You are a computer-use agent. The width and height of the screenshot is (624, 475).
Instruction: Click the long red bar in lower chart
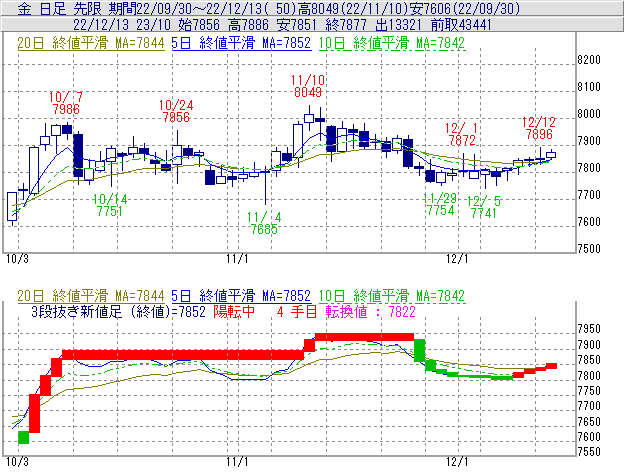183,355
